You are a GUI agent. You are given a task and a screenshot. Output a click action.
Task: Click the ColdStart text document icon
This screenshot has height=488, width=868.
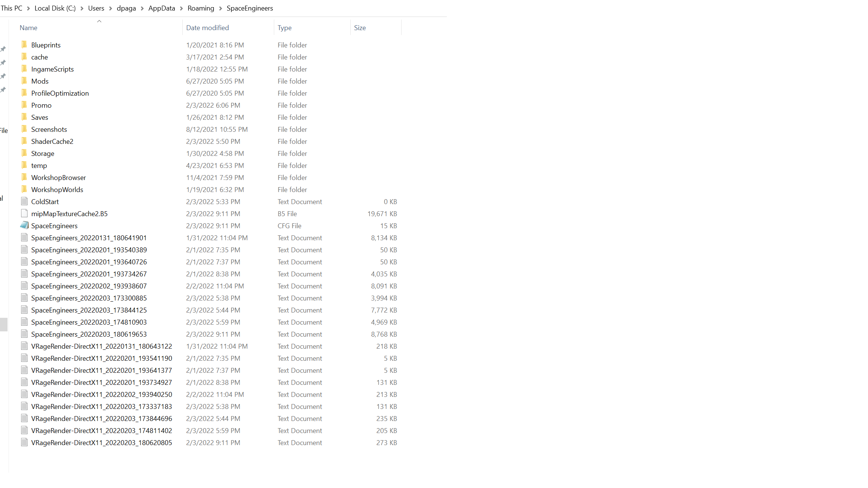point(24,201)
